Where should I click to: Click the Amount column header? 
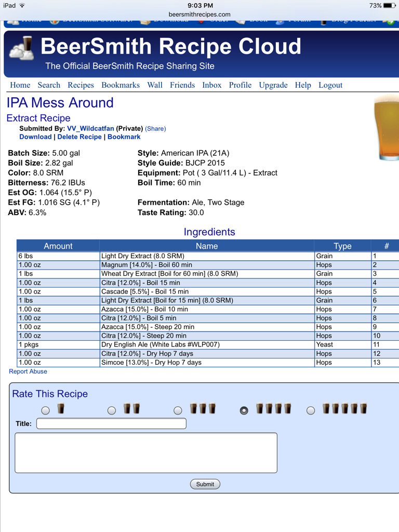[58, 246]
